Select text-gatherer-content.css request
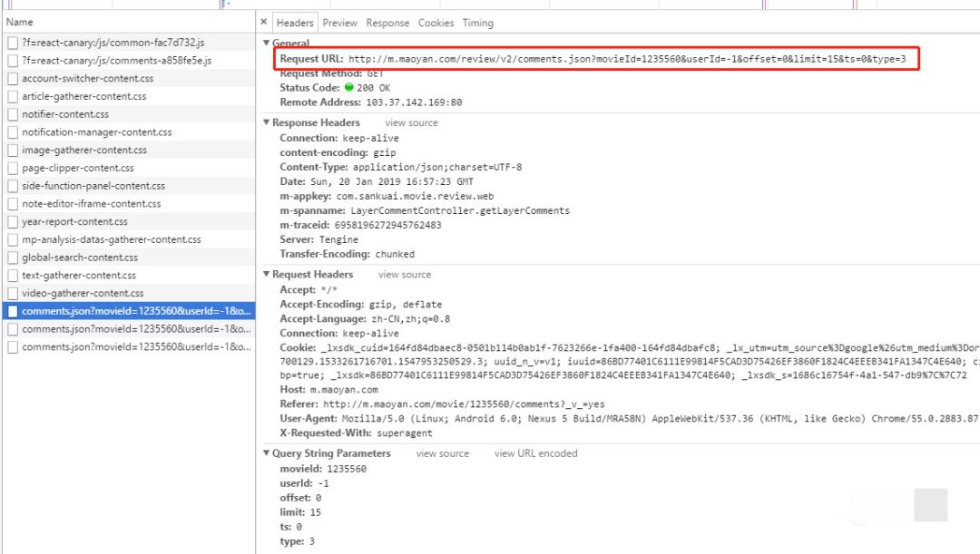This screenshot has width=980, height=554. (x=128, y=276)
